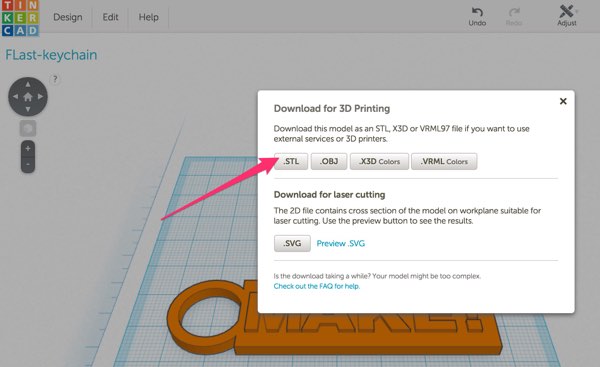Download the .SVG laser cutting file

pyautogui.click(x=292, y=243)
